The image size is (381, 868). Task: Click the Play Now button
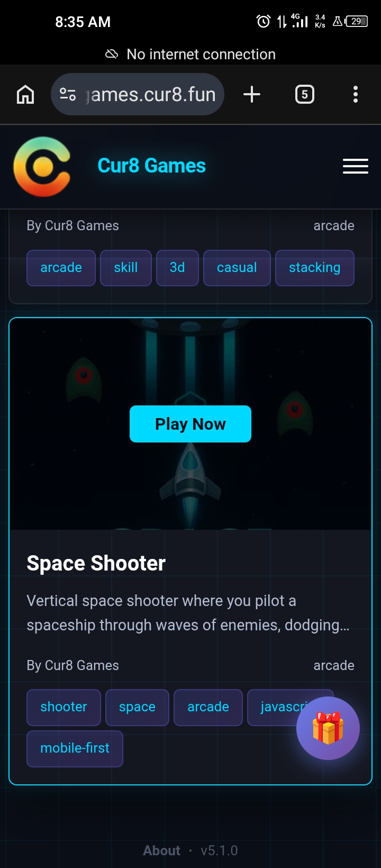coord(190,424)
